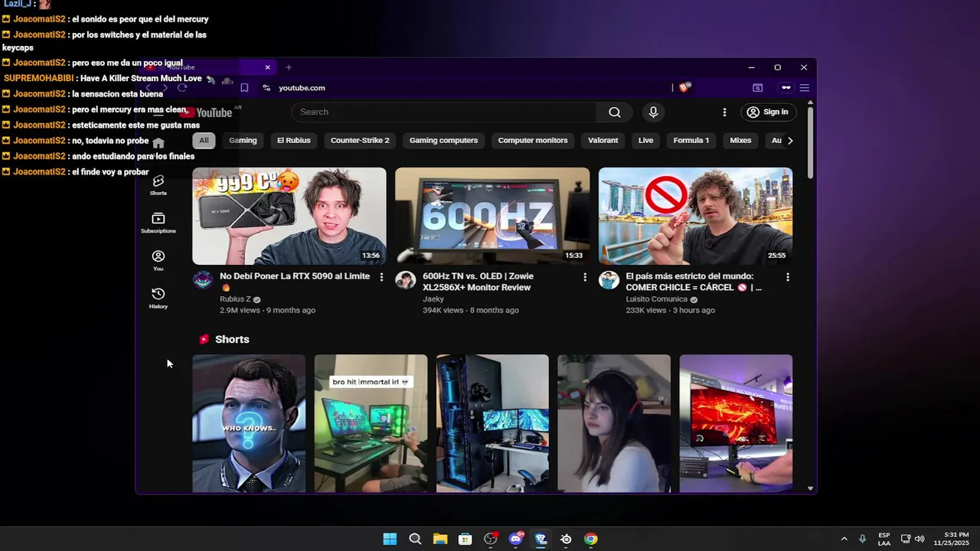Start voice search with the microphone

[x=653, y=112]
